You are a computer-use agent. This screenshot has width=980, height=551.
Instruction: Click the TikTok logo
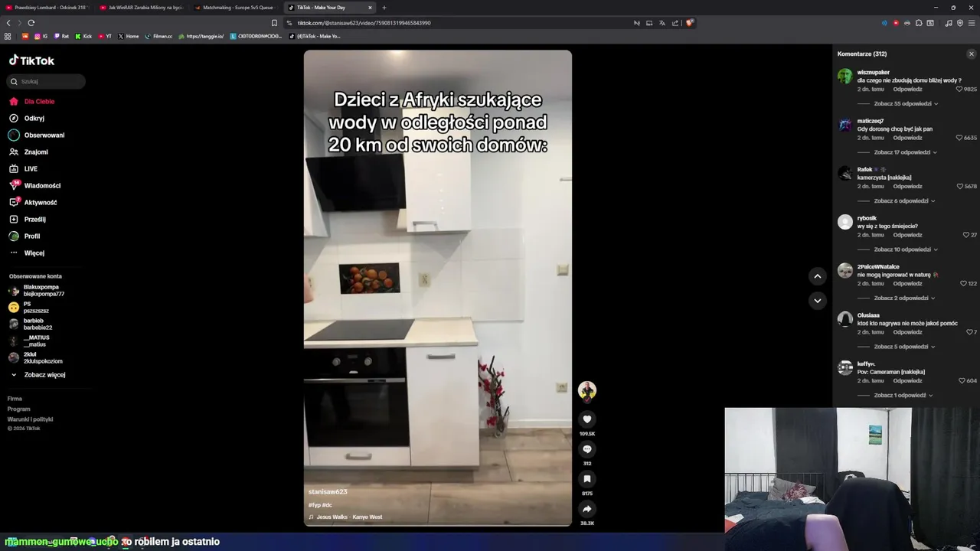pyautogui.click(x=31, y=60)
